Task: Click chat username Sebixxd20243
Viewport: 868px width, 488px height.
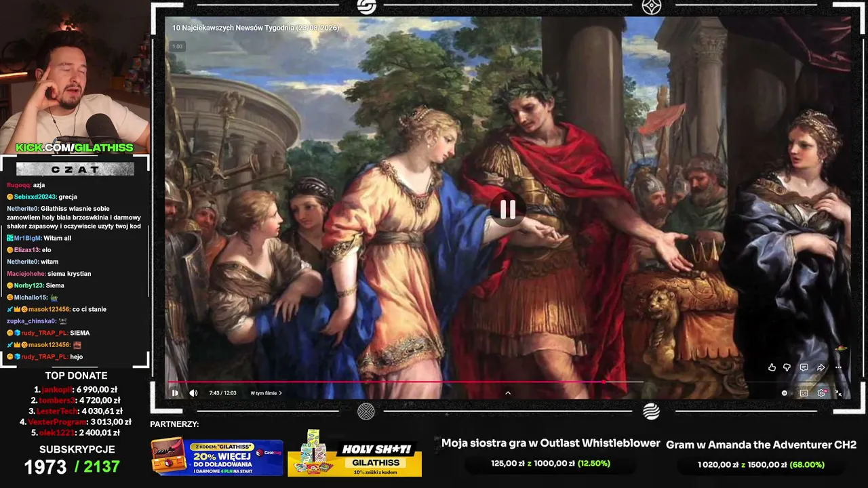Action: 35,197
